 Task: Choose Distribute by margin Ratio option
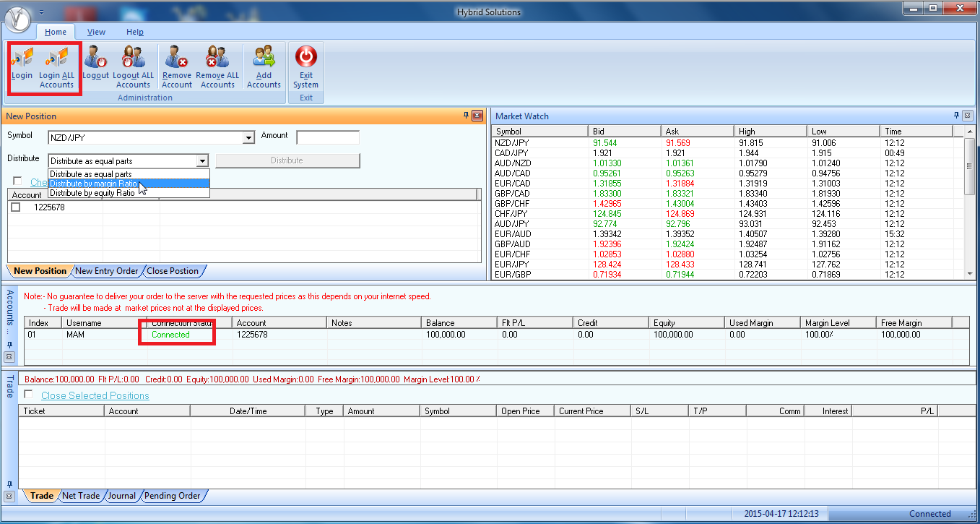(x=129, y=184)
